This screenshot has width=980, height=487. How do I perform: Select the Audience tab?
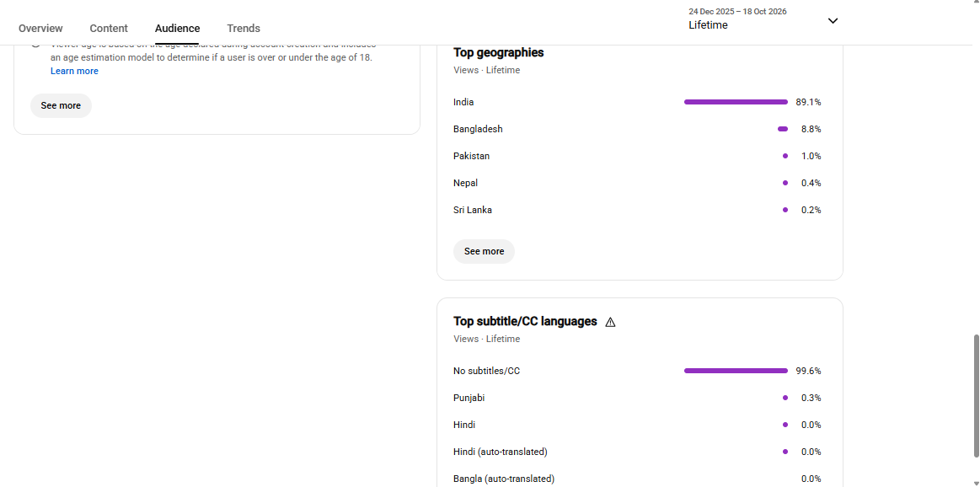(178, 28)
